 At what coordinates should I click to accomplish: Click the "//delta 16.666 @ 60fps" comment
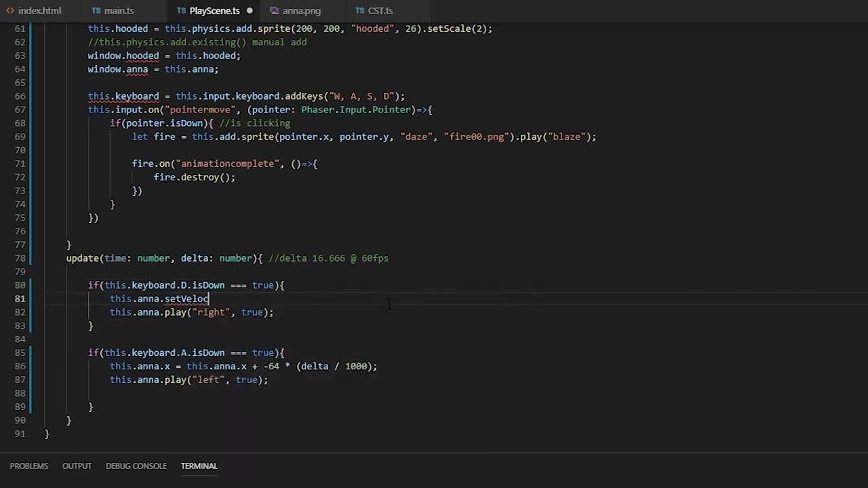point(328,258)
